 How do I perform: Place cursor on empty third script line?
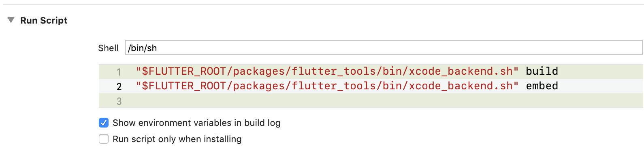(x=371, y=101)
